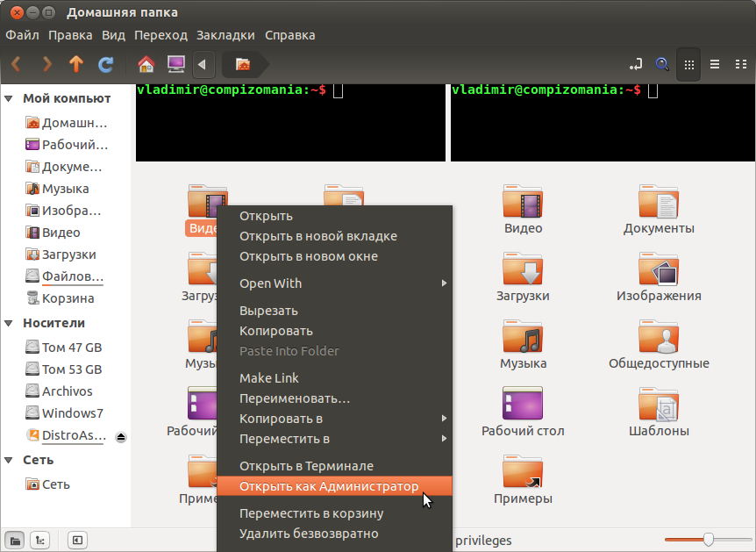Open the Переход menu

click(x=160, y=35)
